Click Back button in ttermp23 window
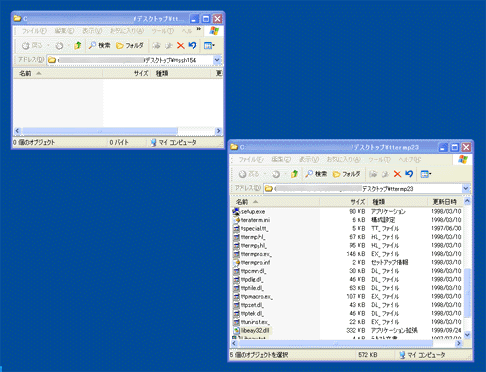The image size is (486, 372). (249, 174)
